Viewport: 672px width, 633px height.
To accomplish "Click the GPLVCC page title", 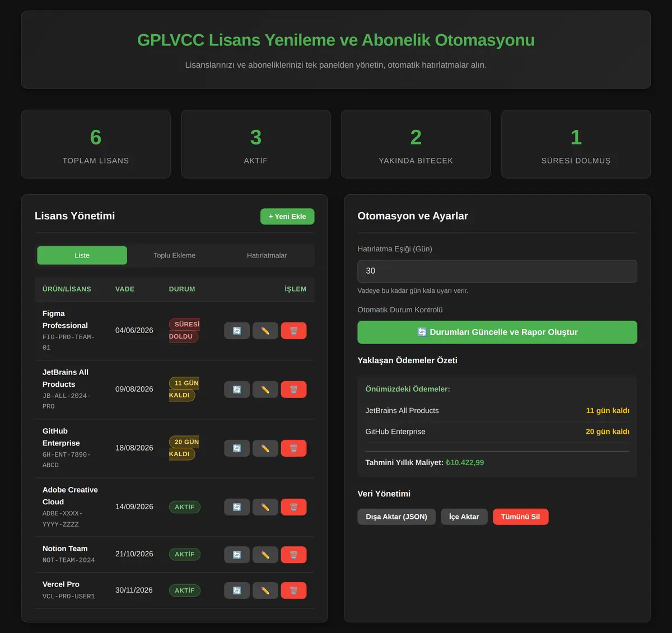I will coord(336,40).
